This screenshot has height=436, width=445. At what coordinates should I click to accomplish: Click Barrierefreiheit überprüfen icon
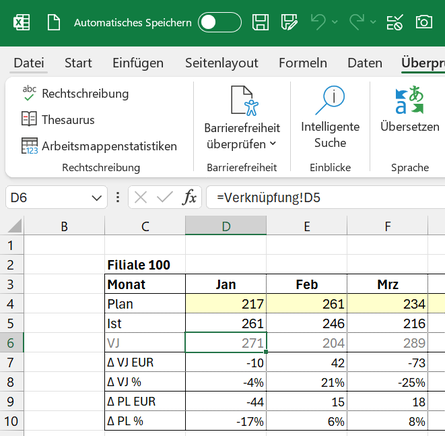click(x=245, y=101)
